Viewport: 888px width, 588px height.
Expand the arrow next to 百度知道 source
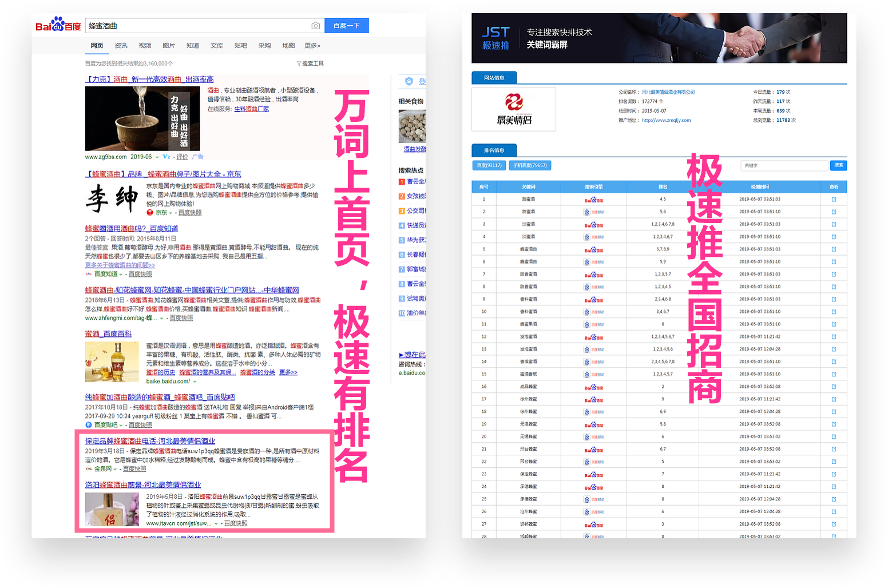click(x=121, y=275)
